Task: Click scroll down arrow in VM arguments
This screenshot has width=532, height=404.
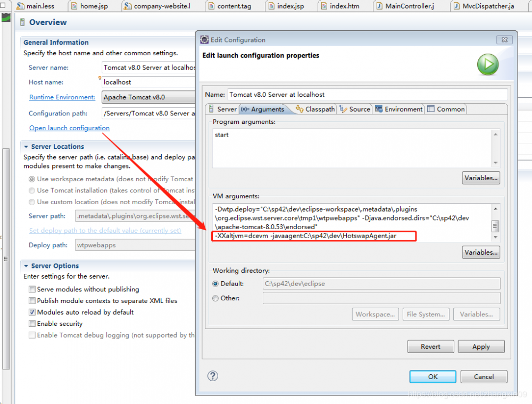Action: (495, 237)
